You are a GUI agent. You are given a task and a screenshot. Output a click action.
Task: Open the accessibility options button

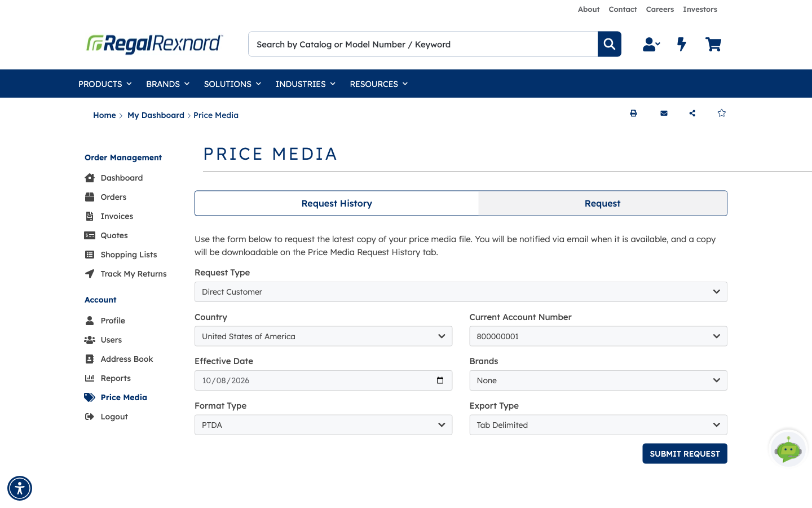pyautogui.click(x=20, y=488)
